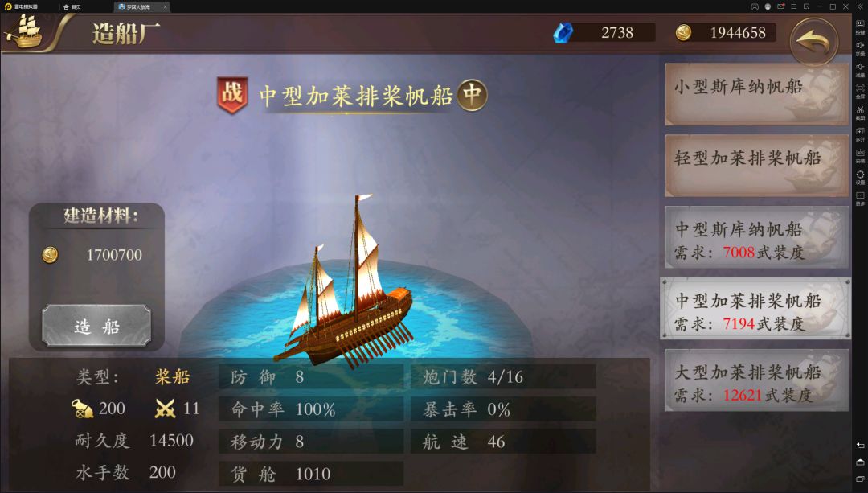Click the shipyard ship logo icon
Screen dimensions: 868x493
pyautogui.click(x=23, y=31)
